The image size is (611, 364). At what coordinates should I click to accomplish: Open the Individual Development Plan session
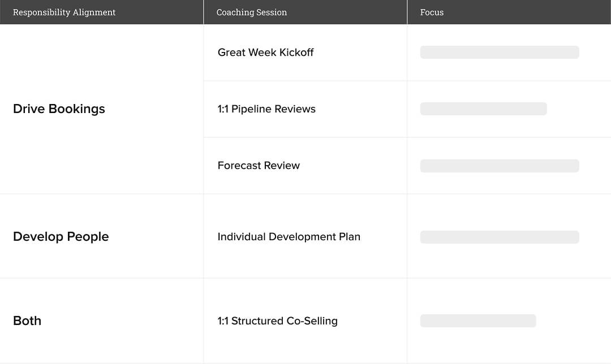289,237
